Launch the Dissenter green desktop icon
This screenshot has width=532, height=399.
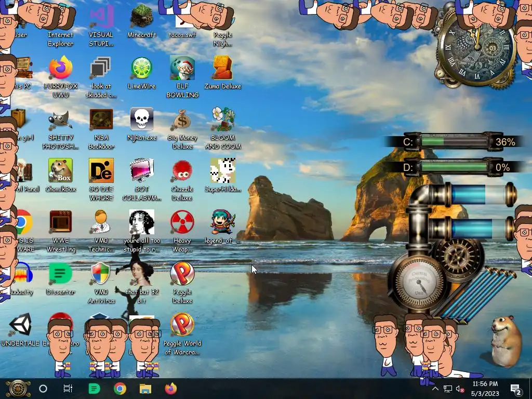point(60,278)
